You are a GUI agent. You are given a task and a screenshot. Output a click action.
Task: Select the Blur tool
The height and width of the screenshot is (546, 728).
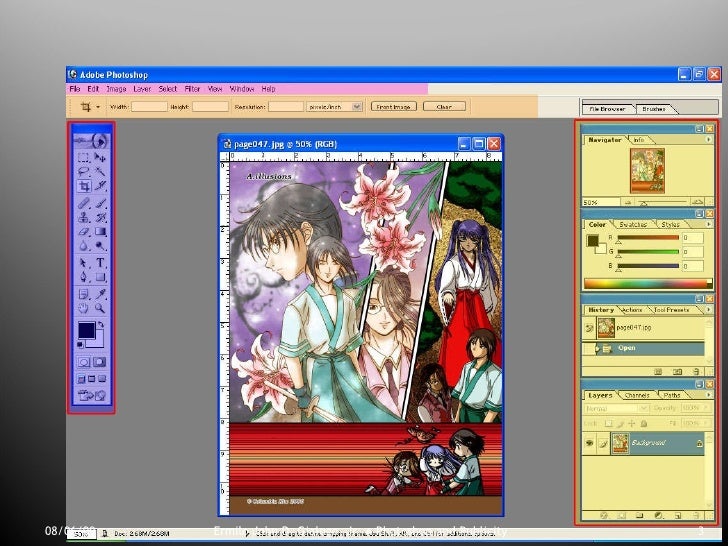[84, 246]
